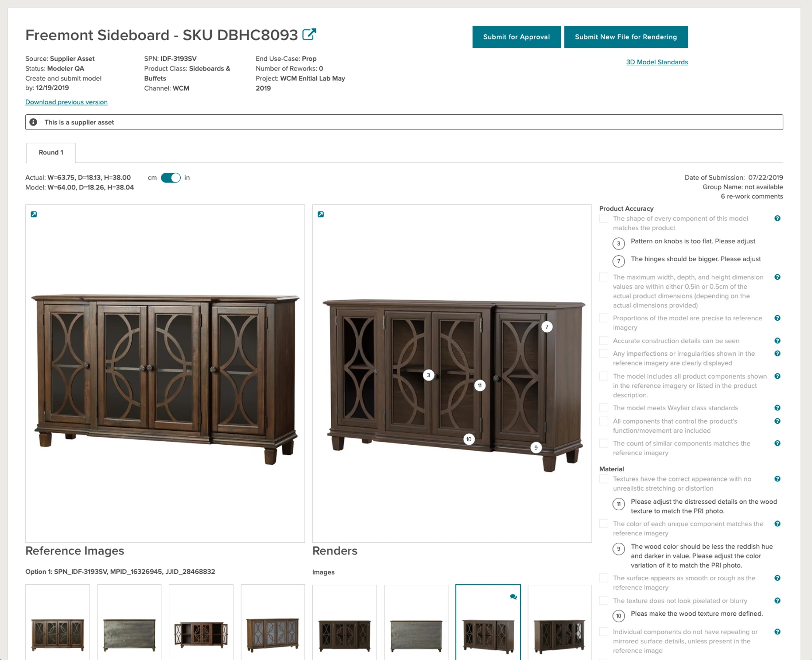Click the comment bubble on the selected render thumbnail
812x660 pixels.
coord(513,597)
